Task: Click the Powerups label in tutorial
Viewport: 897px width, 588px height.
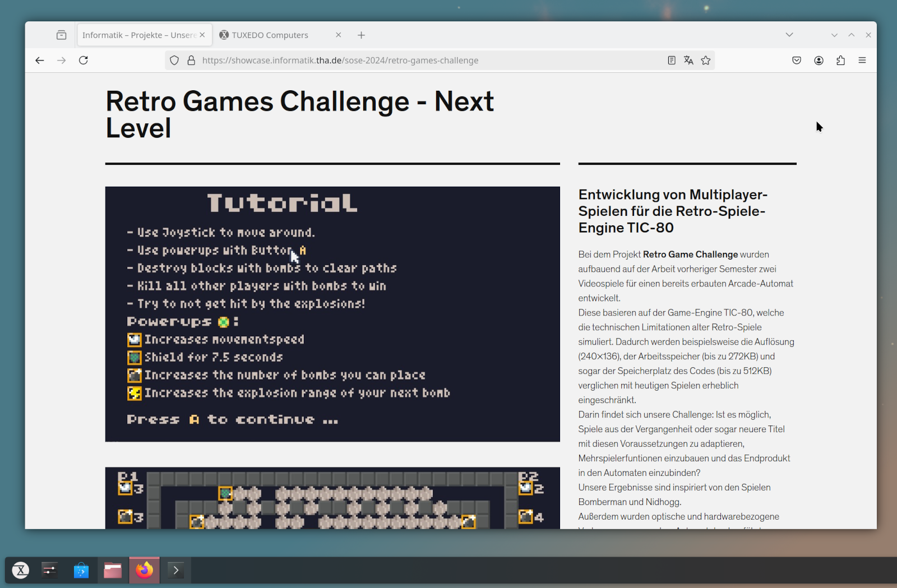Action: 169,322
